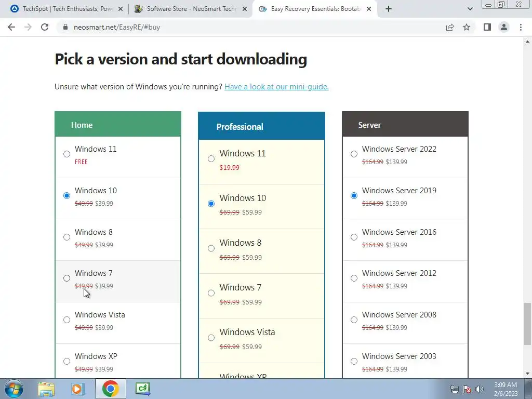This screenshot has width=532, height=399.
Task: Click the browser forward arrow
Action: [28, 27]
